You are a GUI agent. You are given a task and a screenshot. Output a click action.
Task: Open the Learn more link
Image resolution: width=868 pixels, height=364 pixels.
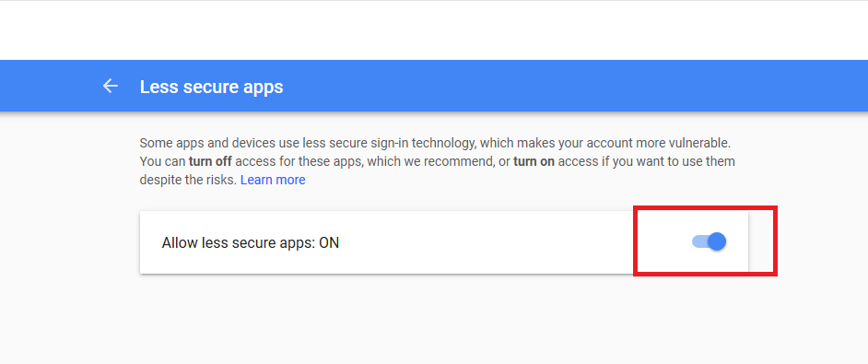click(273, 180)
